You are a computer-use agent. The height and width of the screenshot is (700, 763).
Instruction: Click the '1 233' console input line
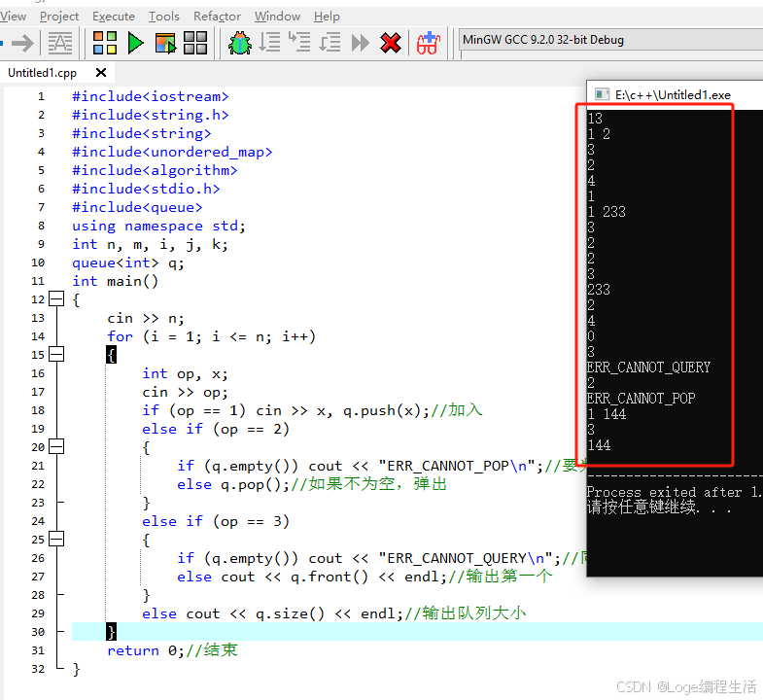coord(607,212)
